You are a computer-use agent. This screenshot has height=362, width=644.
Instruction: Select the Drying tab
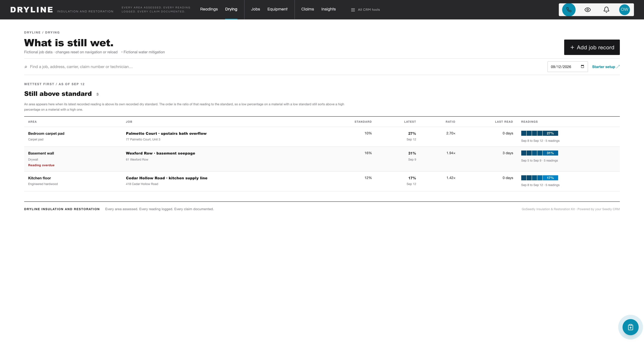[231, 9]
